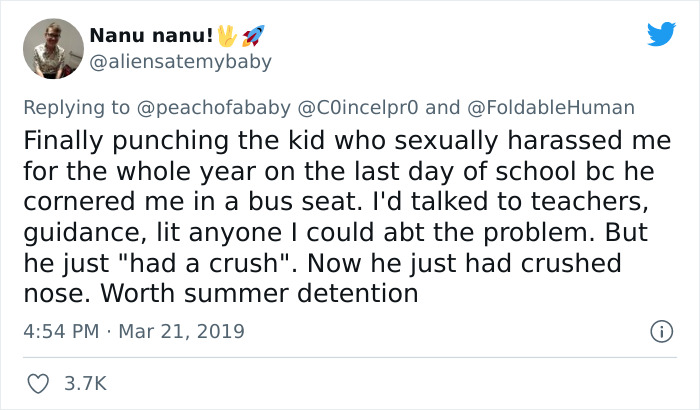Open the Nanu nanu! display name
This screenshot has height=410, width=700.
(151, 36)
